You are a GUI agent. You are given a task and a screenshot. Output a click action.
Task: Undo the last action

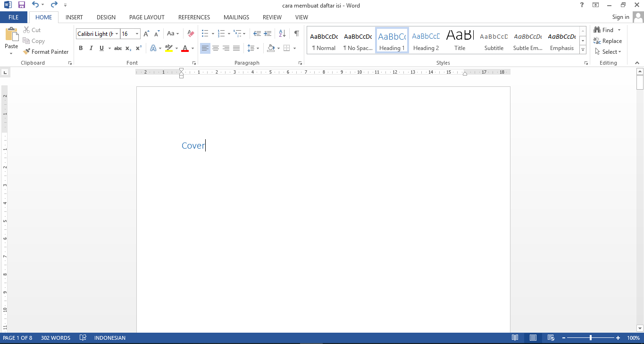35,5
